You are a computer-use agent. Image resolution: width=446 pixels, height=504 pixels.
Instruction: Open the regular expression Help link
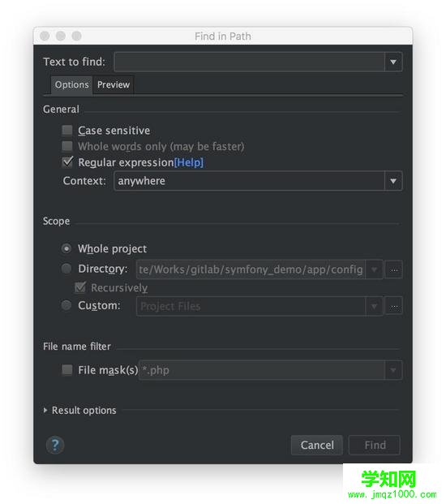(x=189, y=162)
